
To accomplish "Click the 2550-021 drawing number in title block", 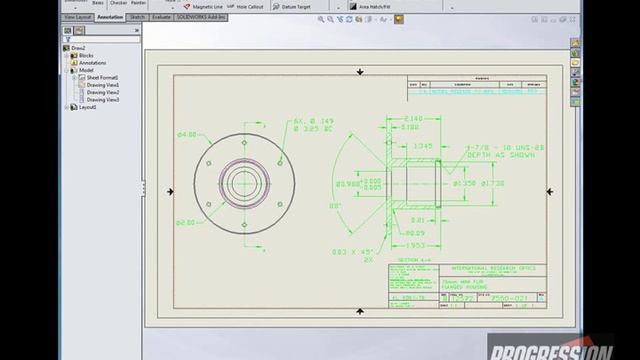I will (509, 298).
